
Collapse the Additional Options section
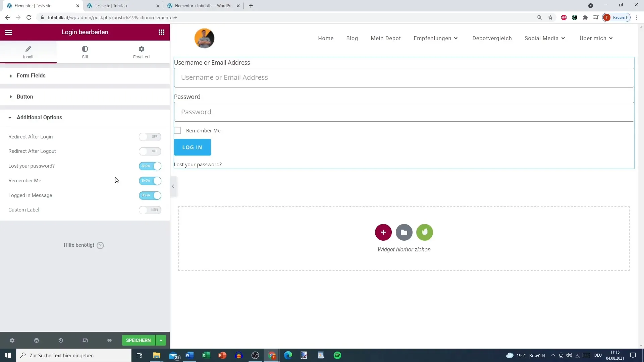(x=85, y=118)
